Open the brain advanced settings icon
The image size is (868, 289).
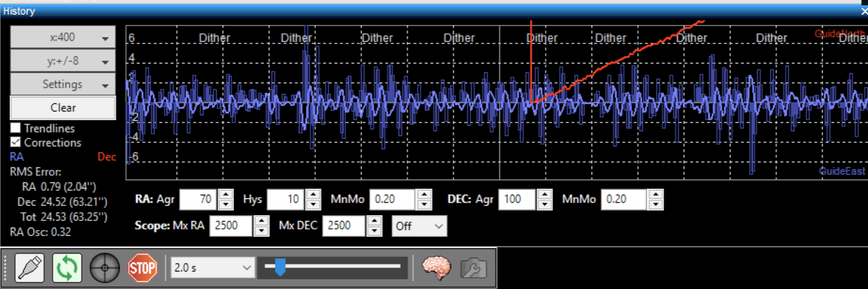[x=436, y=268]
